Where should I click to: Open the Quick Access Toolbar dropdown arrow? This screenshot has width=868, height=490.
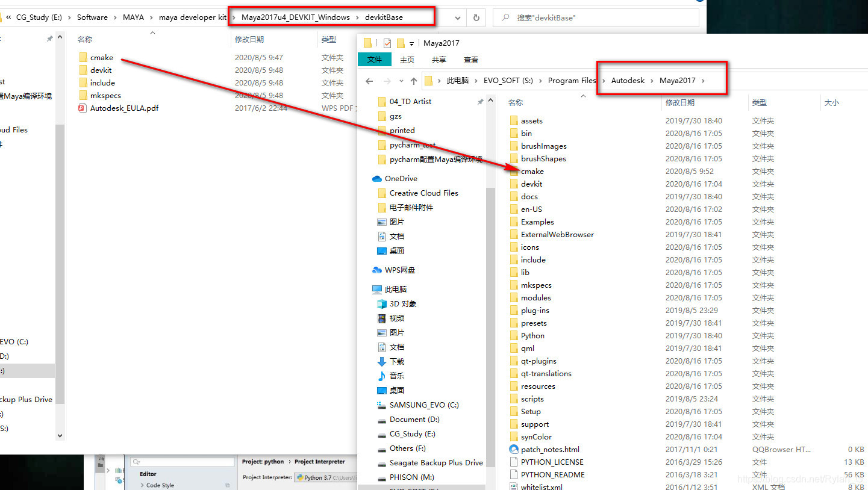pos(412,43)
